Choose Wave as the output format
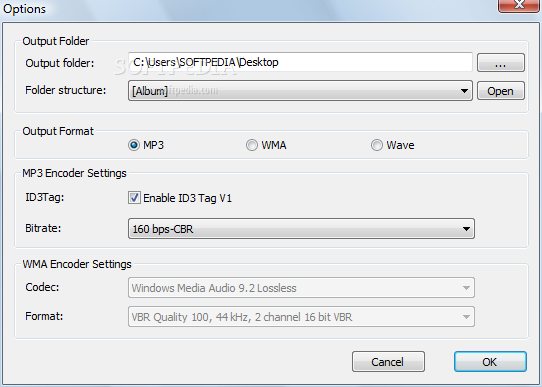Image resolution: width=542 pixels, height=387 pixels. 376,145
